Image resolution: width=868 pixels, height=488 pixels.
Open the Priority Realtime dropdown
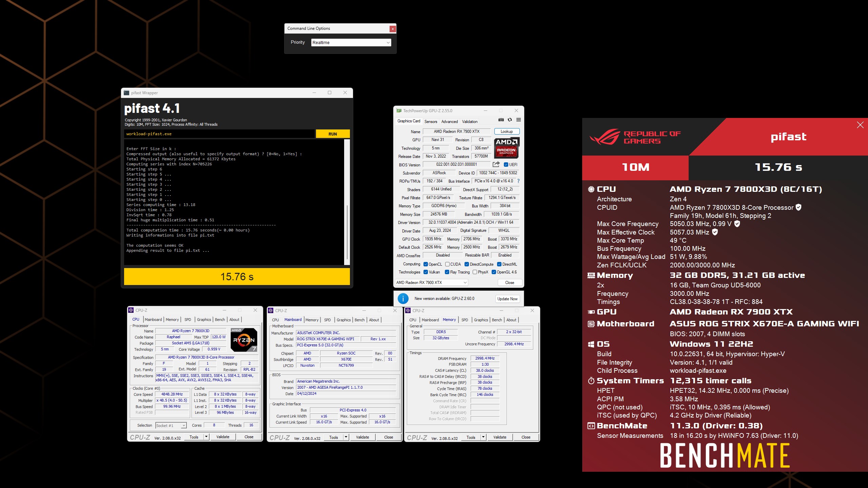point(351,42)
